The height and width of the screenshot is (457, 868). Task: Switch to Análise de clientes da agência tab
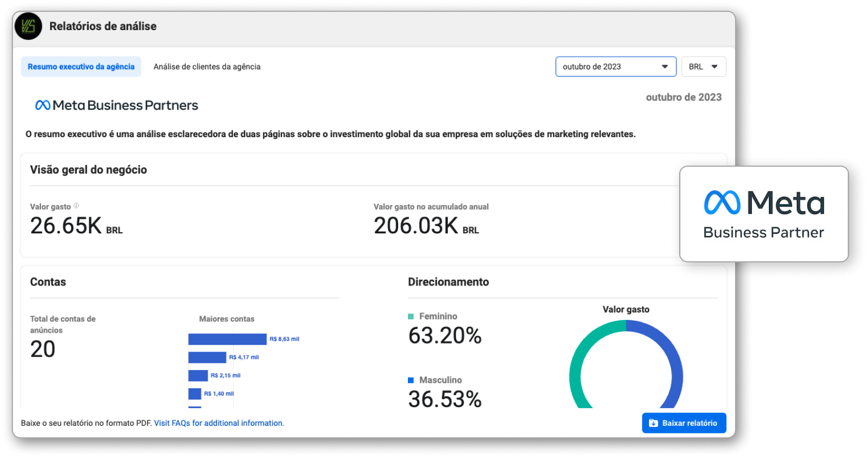point(207,67)
